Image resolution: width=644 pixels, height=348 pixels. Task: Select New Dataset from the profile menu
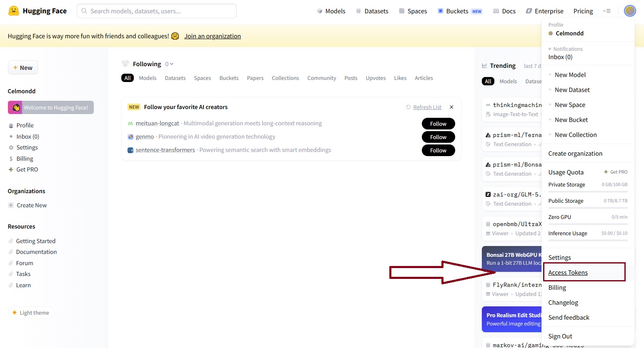click(572, 90)
